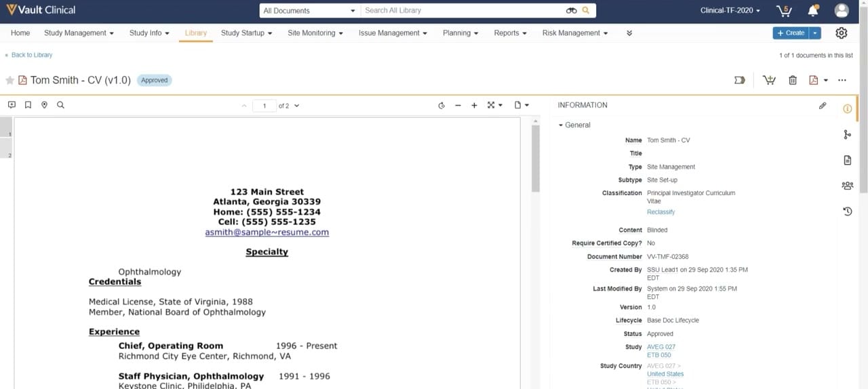Click the Approved status badge
This screenshot has width=868, height=389.
coord(154,80)
